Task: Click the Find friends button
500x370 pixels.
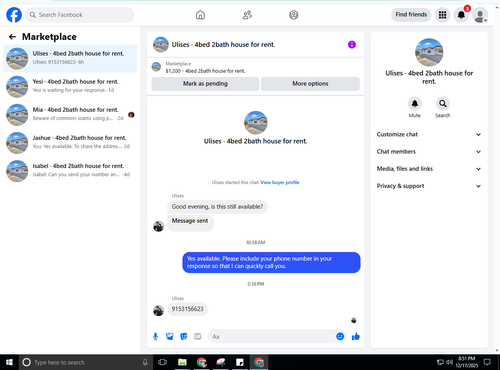Action: [411, 15]
